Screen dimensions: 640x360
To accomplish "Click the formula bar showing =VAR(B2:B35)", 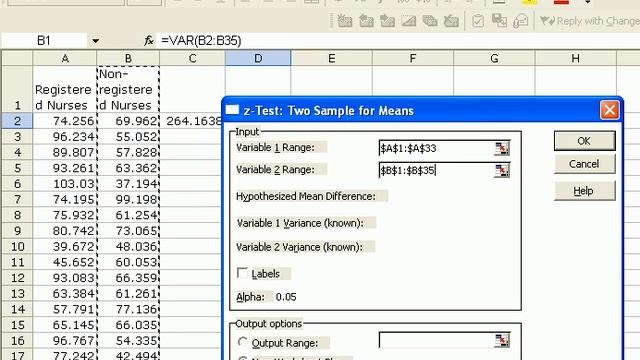I will pos(398,41).
